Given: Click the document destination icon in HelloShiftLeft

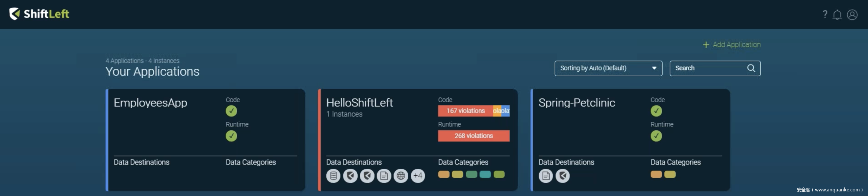Looking at the screenshot, I should pos(384,176).
